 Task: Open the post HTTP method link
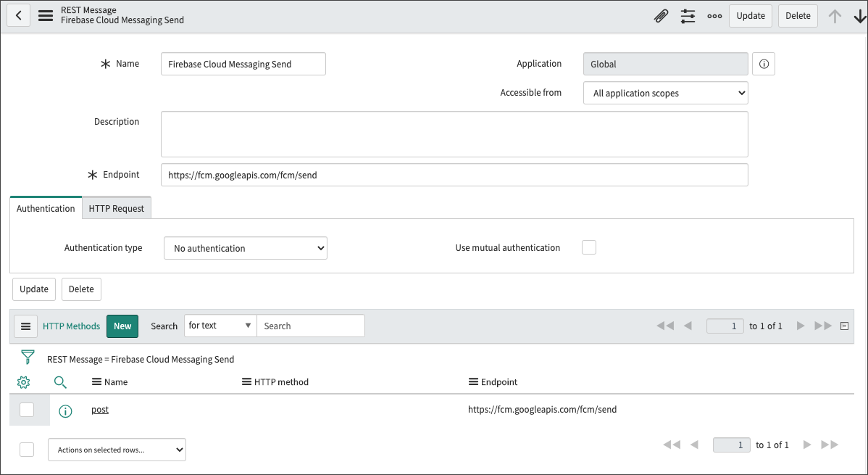point(100,410)
